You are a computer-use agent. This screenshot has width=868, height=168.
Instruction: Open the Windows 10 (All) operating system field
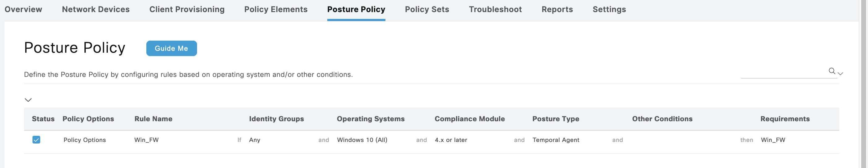(362, 140)
